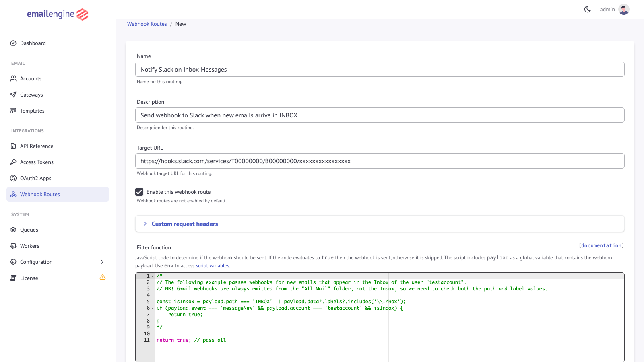Open Gateways in the sidebar
Image resolution: width=644 pixels, height=362 pixels.
tap(58, 95)
